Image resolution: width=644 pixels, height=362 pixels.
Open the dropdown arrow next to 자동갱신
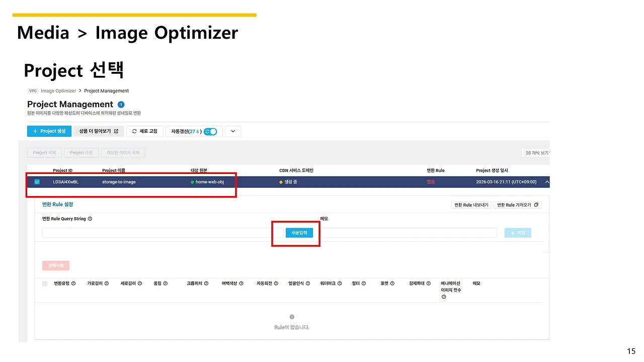coord(233,131)
